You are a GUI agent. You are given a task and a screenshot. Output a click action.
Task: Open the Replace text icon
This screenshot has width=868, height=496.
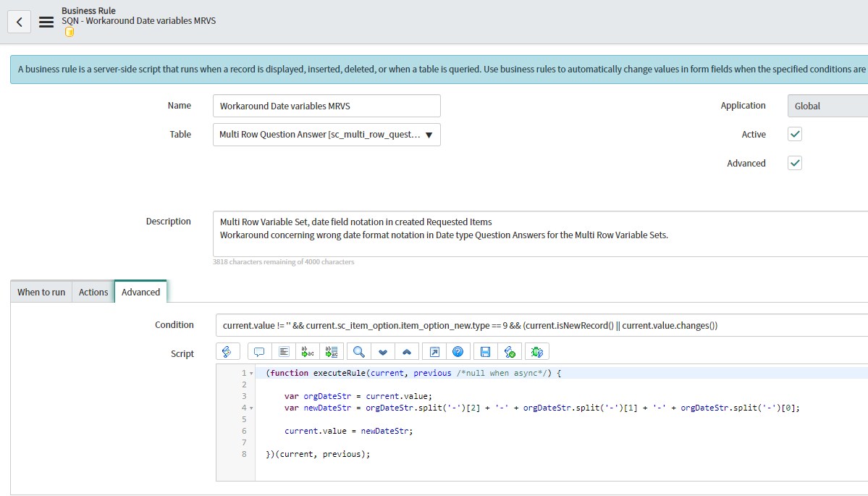(x=307, y=351)
